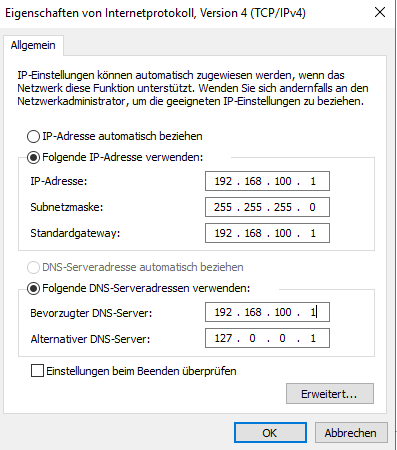Click into the Subnetzmaske field
Screen dimensions: 397x450
point(267,207)
